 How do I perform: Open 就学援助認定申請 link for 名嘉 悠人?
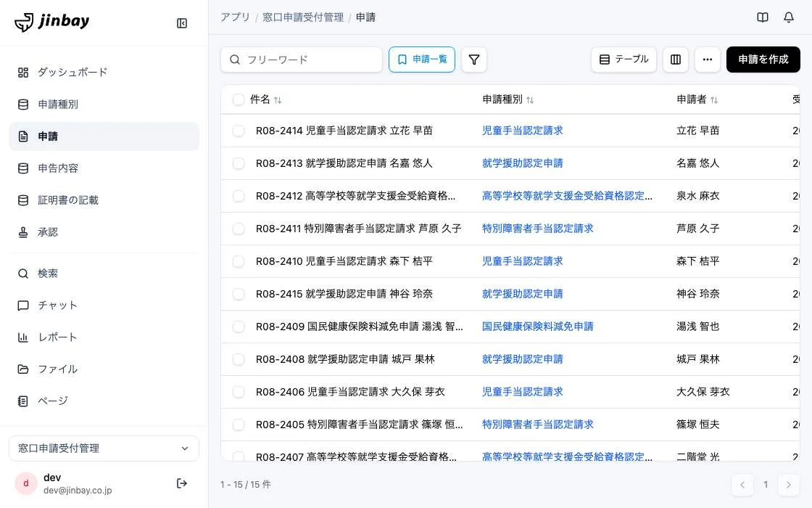(x=522, y=163)
